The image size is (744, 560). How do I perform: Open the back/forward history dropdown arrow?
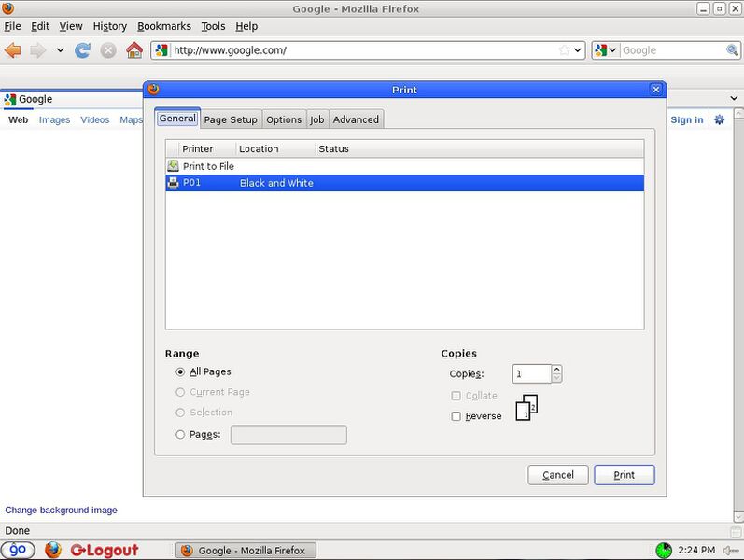point(60,49)
